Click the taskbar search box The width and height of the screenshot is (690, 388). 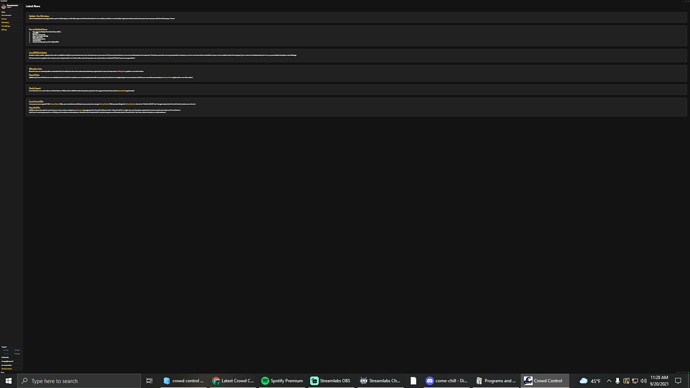[79, 381]
